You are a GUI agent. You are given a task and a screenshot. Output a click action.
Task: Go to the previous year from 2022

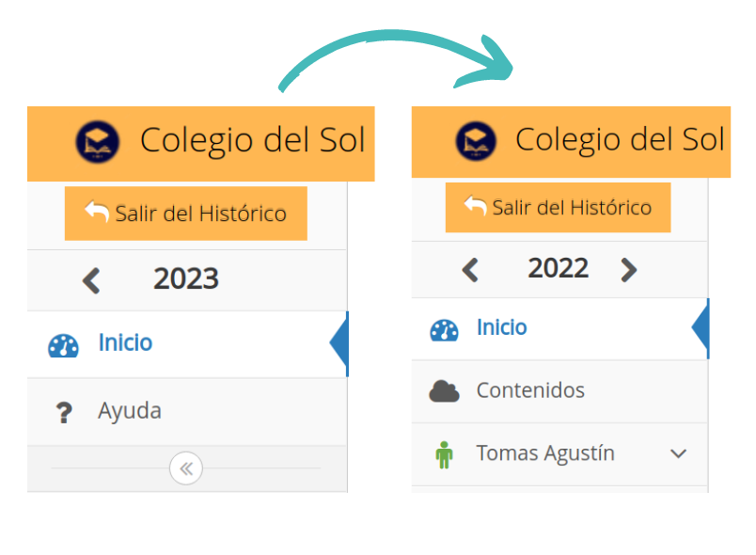click(470, 270)
